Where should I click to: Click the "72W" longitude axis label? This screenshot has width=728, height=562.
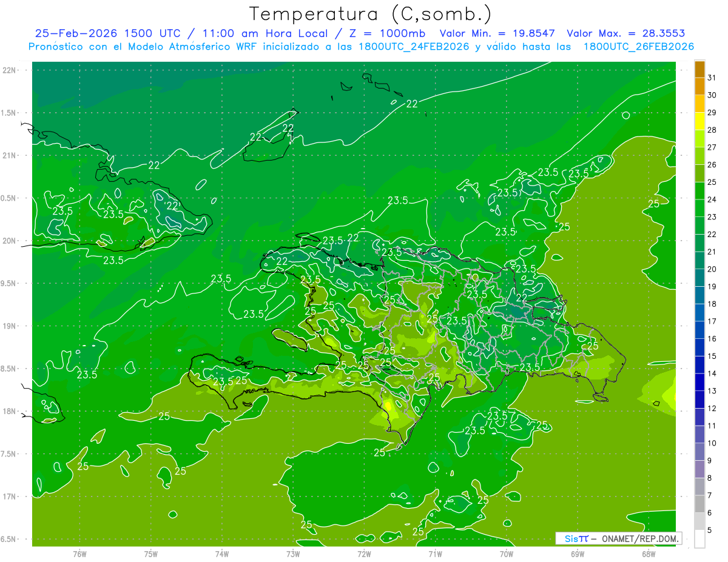pos(364,554)
